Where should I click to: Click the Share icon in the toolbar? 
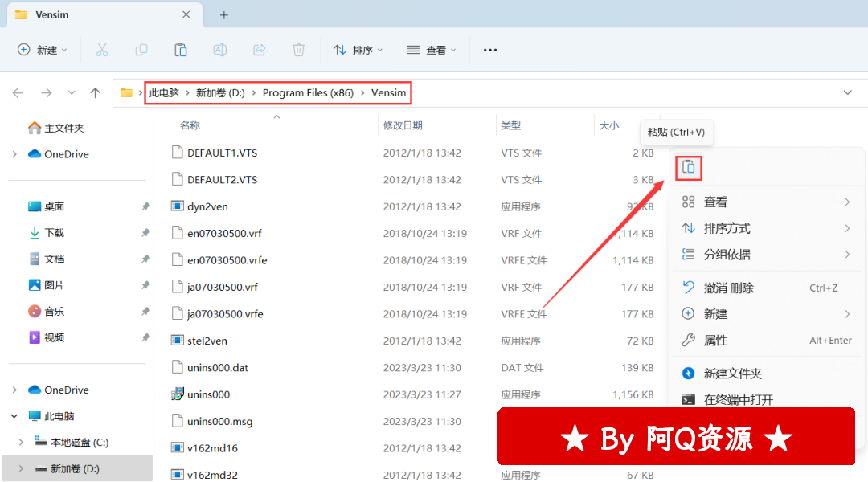pos(259,50)
